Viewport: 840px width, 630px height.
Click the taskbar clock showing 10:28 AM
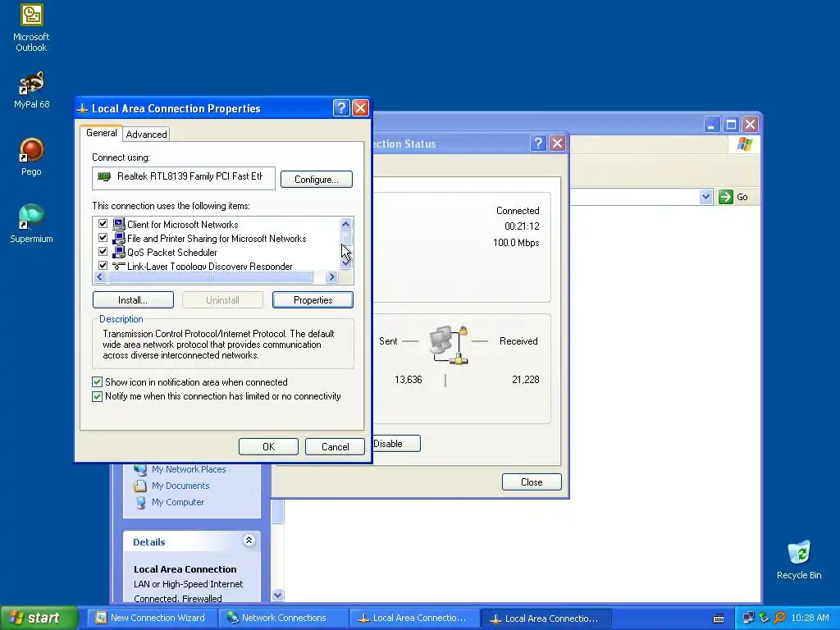pyautogui.click(x=810, y=618)
